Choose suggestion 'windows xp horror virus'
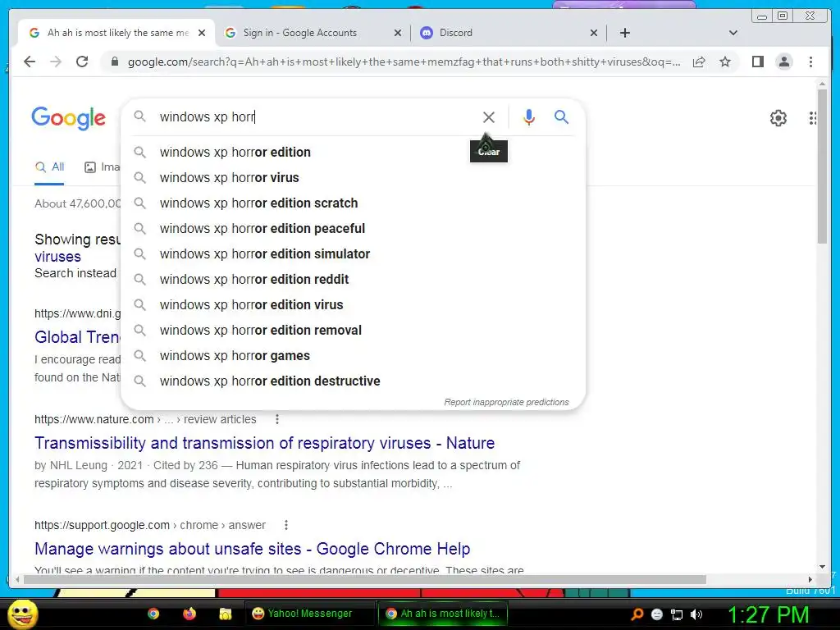Viewport: 840px width, 630px height. [354, 177]
